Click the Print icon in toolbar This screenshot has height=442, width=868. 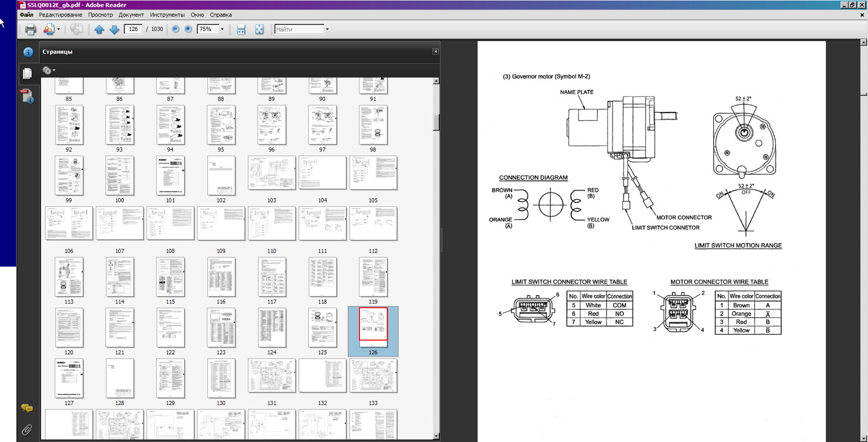[x=30, y=29]
